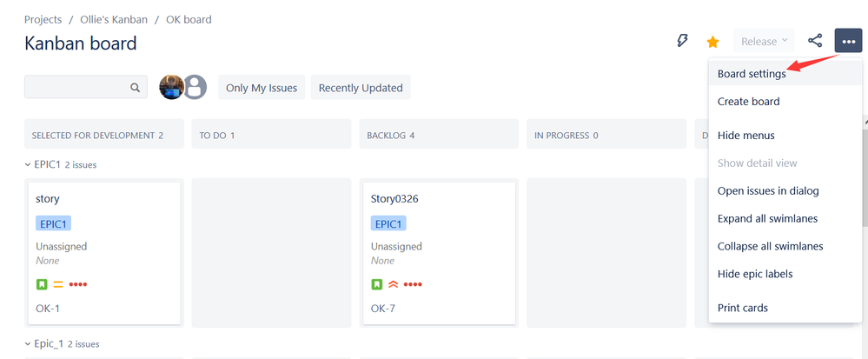
Task: Click the In Progress column header
Action: coord(606,134)
